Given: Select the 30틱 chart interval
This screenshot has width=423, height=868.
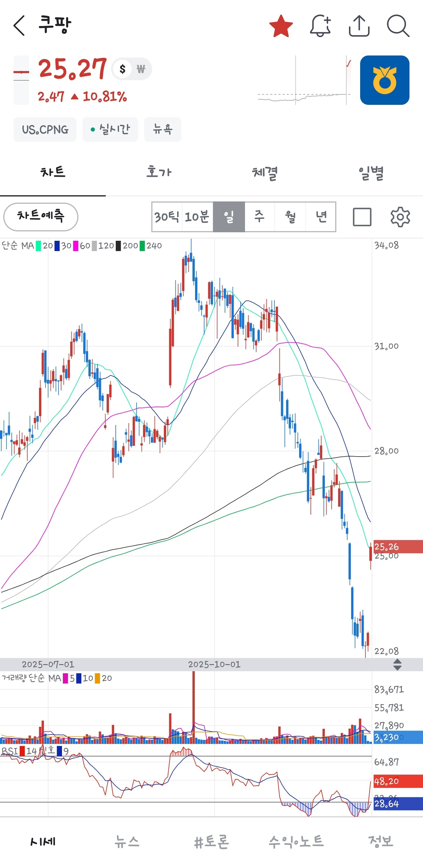Looking at the screenshot, I should tap(167, 217).
